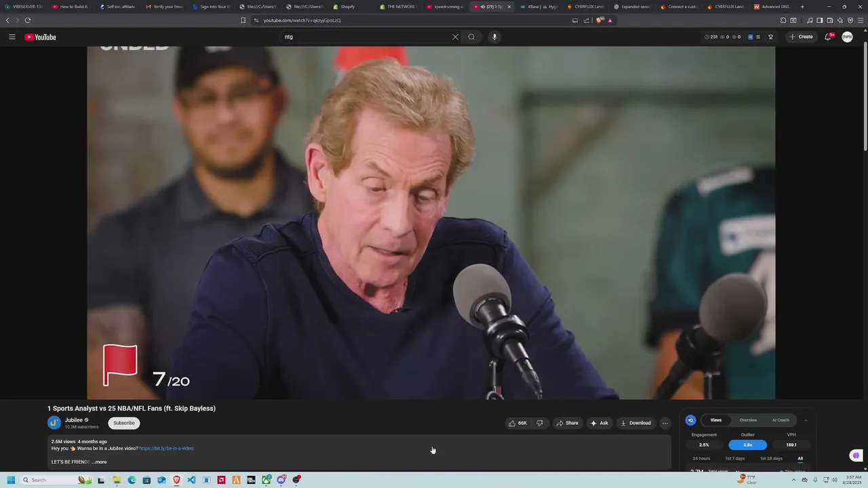Image resolution: width=868 pixels, height=488 pixels.
Task: Click the magnifier search button
Action: pos(471,37)
